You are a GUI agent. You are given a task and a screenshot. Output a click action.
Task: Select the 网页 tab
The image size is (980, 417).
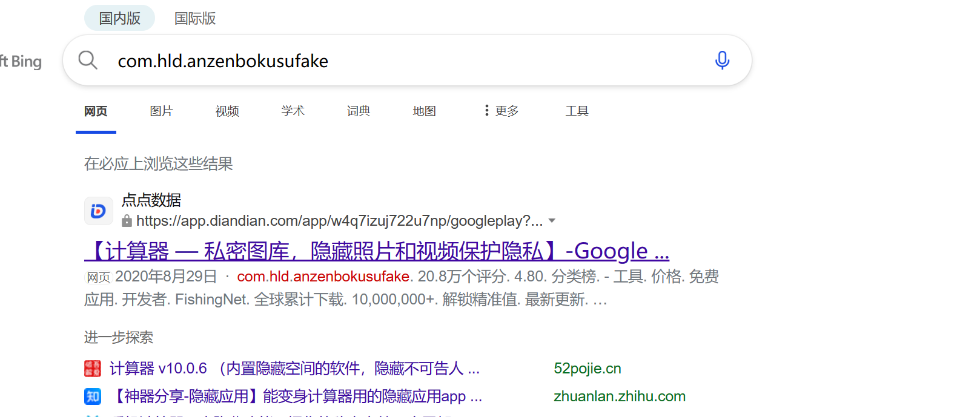coord(96,111)
